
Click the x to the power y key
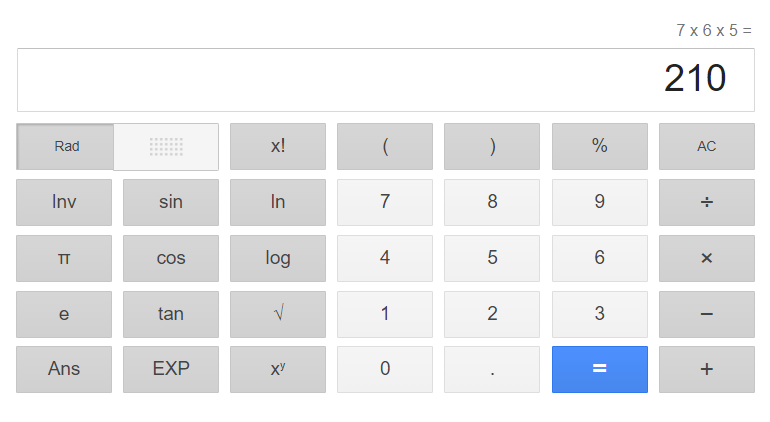[x=278, y=369]
